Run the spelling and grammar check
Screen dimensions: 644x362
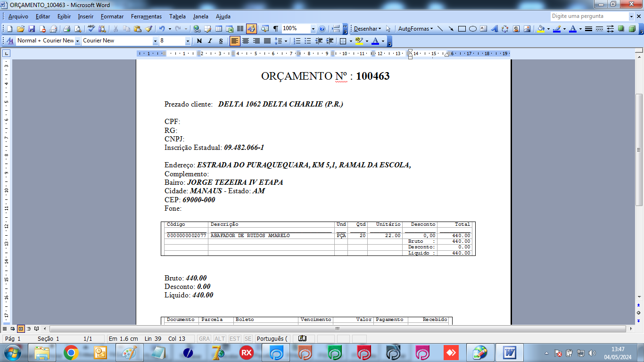[x=91, y=29]
